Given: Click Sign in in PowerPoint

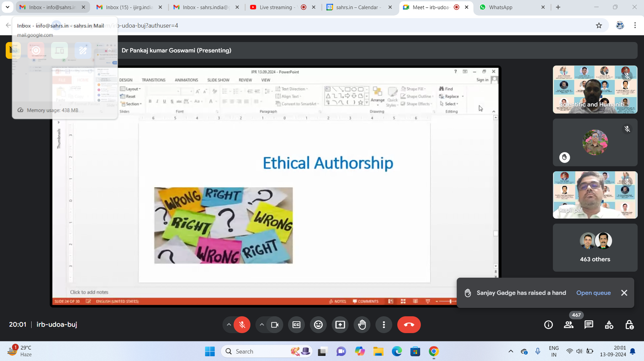Looking at the screenshot, I should pyautogui.click(x=482, y=80).
